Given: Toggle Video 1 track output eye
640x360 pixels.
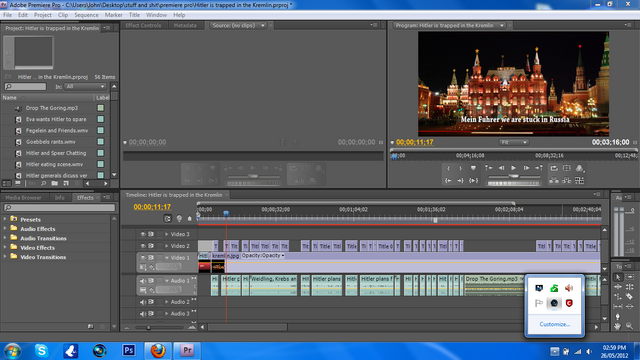Looking at the screenshot, I should tap(143, 258).
